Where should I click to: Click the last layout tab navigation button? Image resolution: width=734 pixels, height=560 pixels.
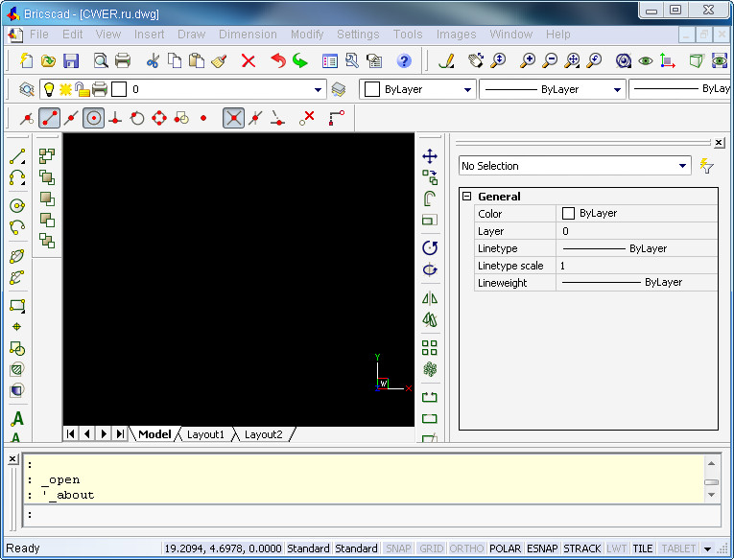(x=120, y=434)
